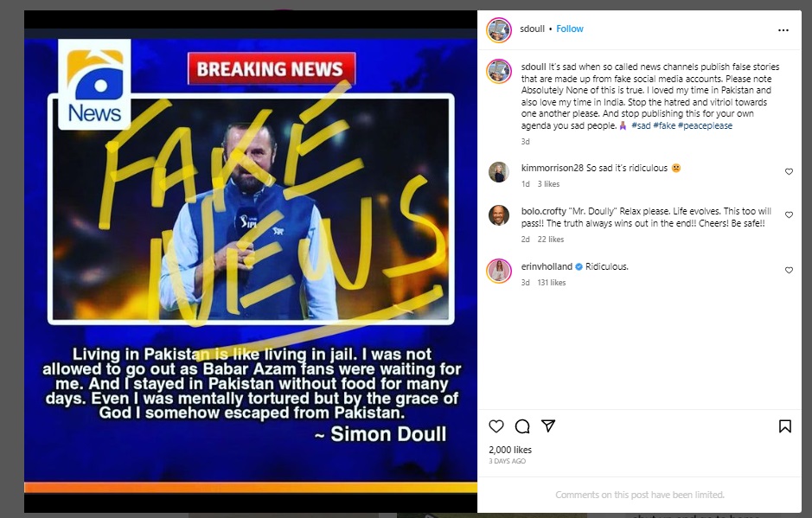The width and height of the screenshot is (812, 518).
Task: Follow the sdoull account
Action: coord(570,29)
